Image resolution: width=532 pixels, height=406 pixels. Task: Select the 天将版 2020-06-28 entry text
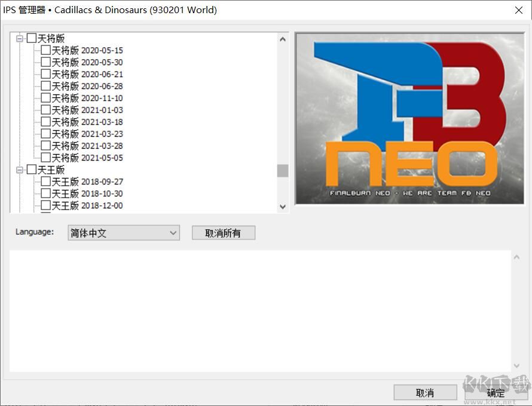pyautogui.click(x=87, y=86)
